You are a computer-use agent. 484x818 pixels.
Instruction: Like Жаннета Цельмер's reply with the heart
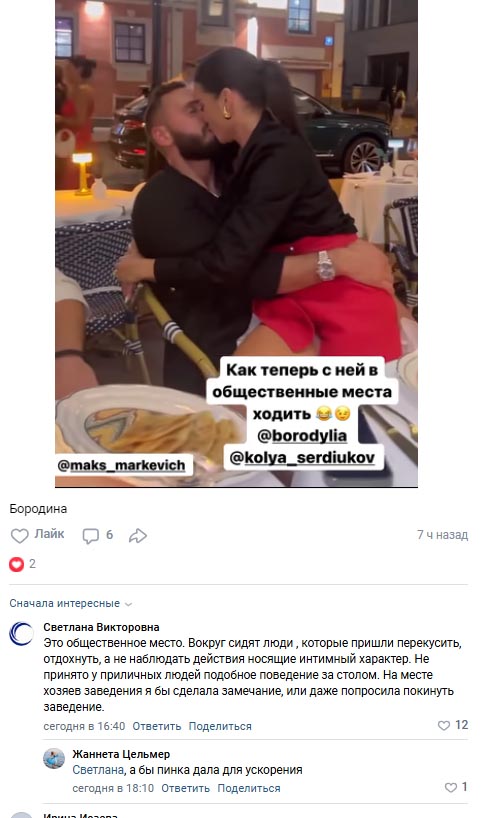451,787
